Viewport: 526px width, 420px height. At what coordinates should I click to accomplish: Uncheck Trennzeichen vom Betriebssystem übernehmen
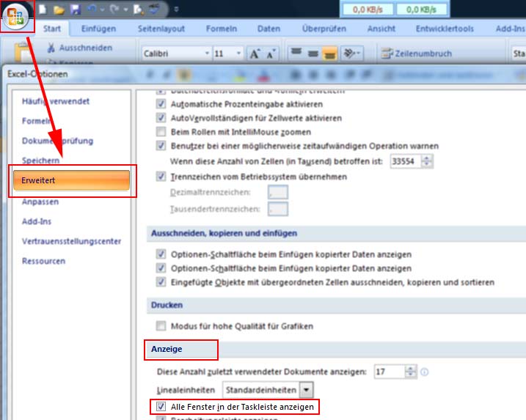coord(161,177)
